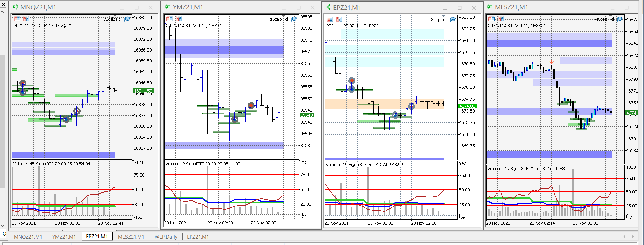
Task: Click '23 Nov 02:14' time label on MESZ21
Action: click(542, 223)
